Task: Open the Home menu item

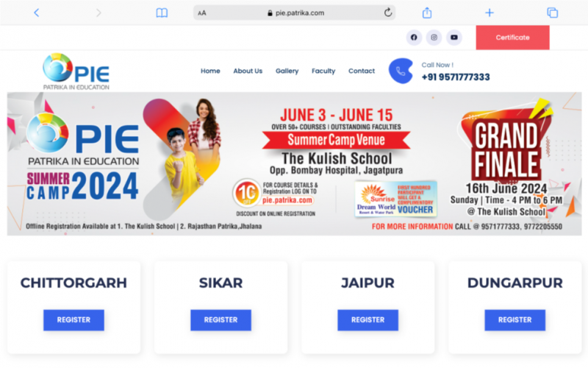Action: pyautogui.click(x=210, y=71)
